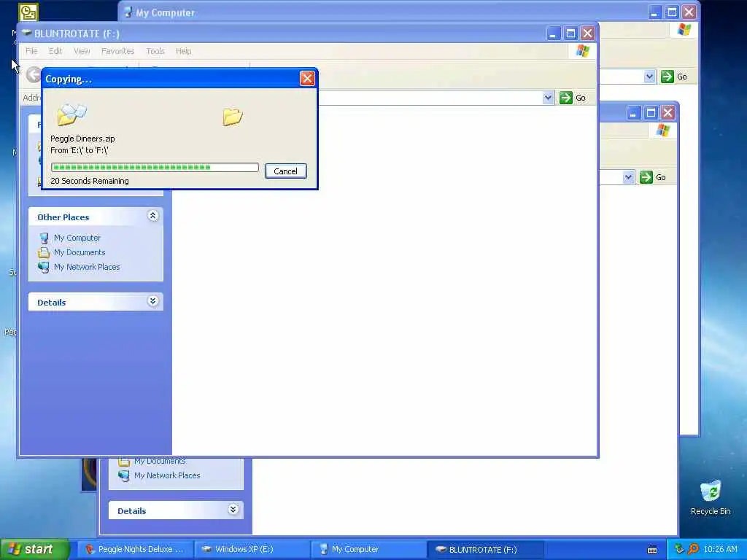
Task: Collapse the Other Places panel
Action: tap(153, 216)
